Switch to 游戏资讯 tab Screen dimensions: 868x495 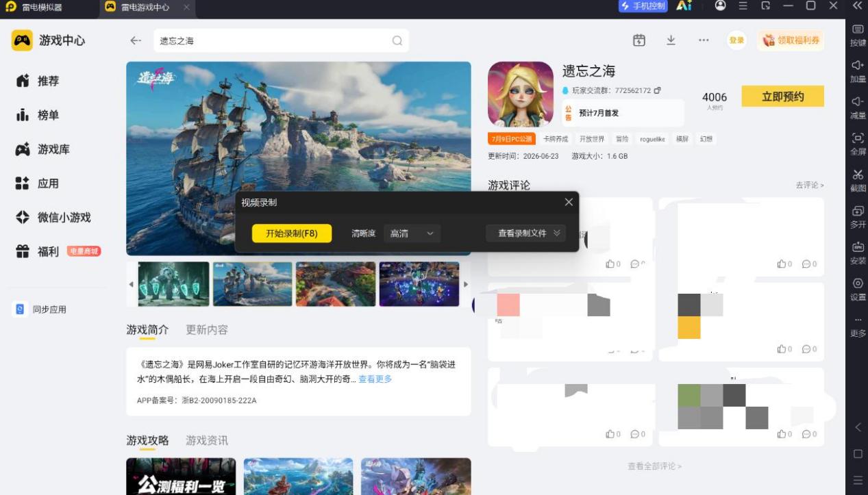click(207, 440)
